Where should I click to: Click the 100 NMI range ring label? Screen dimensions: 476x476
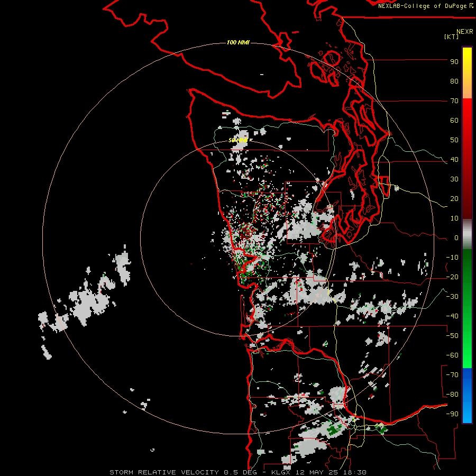coord(238,42)
